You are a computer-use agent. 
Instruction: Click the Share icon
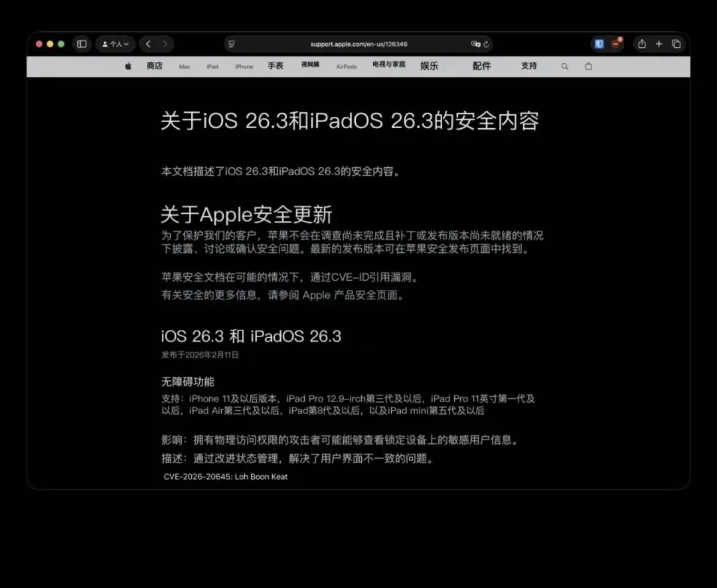pyautogui.click(x=642, y=44)
